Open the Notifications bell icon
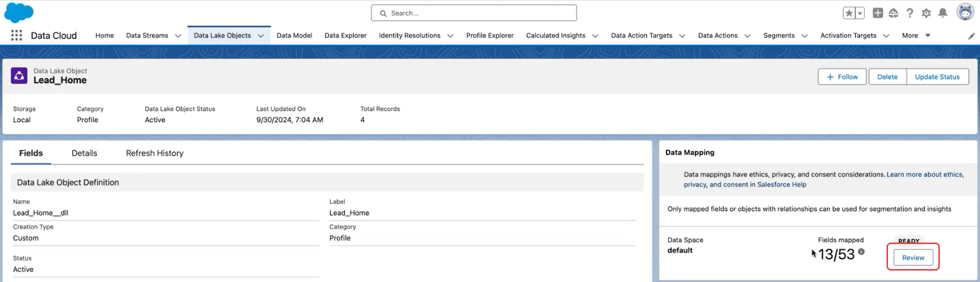 point(943,13)
